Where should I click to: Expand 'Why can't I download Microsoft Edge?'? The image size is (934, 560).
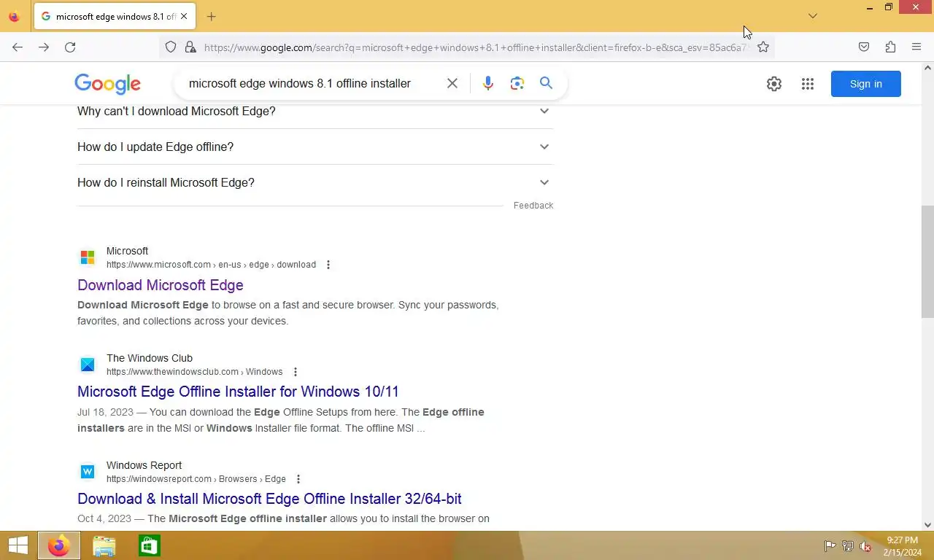(315, 112)
